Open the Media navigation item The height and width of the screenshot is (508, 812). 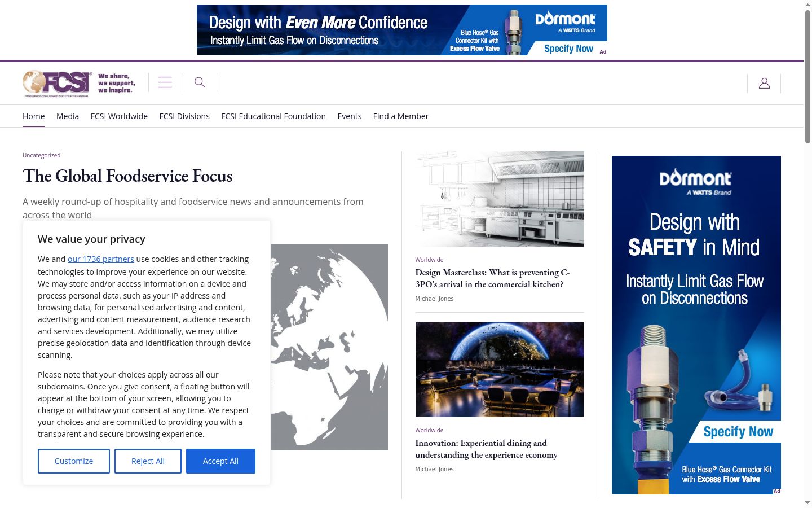[68, 116]
